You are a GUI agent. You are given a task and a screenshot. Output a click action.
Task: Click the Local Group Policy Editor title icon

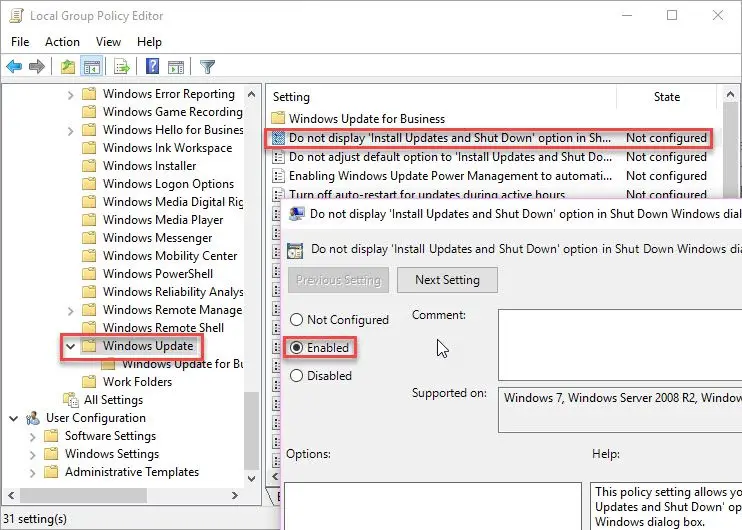pyautogui.click(x=16, y=16)
